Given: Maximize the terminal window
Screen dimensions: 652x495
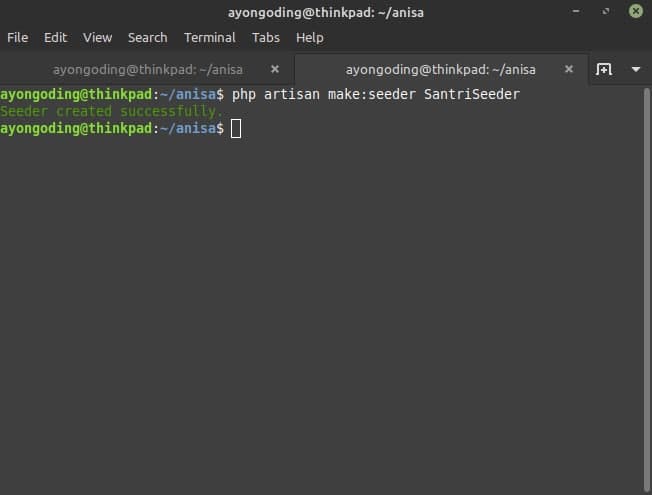Looking at the screenshot, I should click(606, 11).
